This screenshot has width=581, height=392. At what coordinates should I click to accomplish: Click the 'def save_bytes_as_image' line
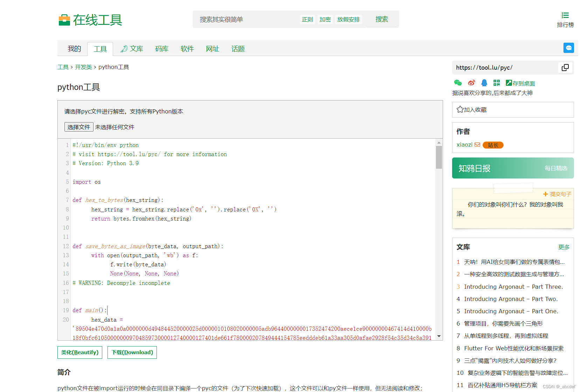click(148, 246)
